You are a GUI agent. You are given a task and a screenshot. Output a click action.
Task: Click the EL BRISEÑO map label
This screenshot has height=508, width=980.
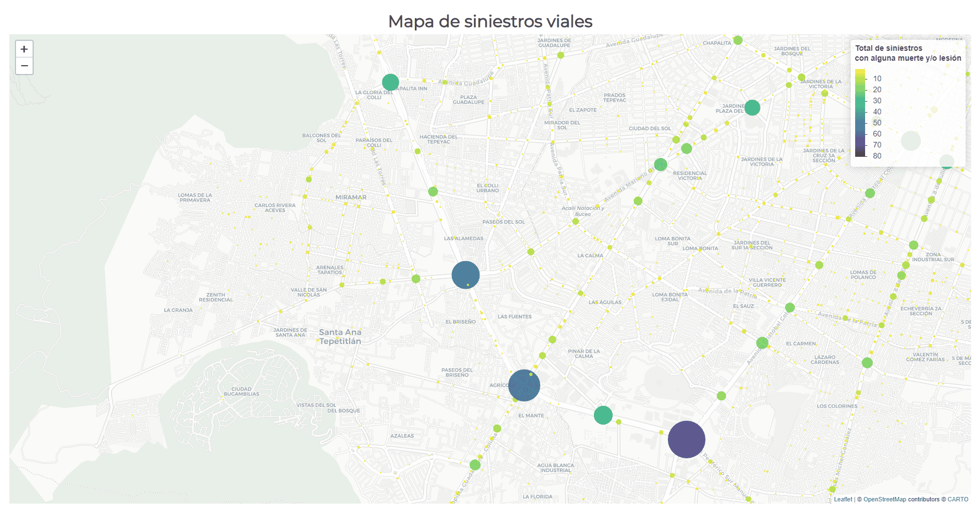[x=461, y=322]
